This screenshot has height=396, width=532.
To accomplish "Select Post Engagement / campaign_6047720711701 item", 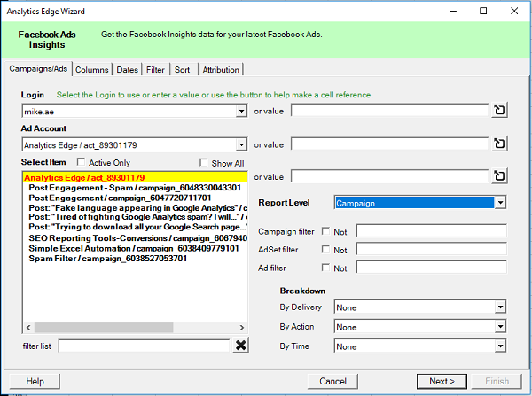I will point(120,198).
